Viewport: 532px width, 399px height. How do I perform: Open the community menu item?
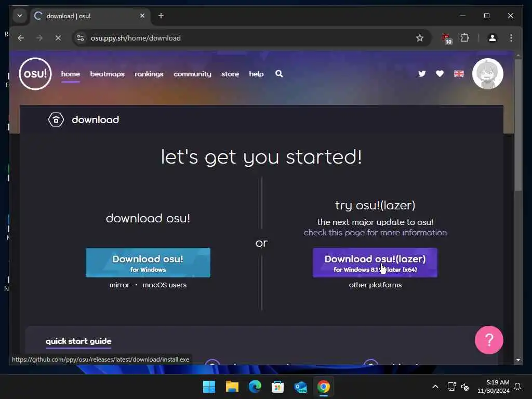[192, 74]
